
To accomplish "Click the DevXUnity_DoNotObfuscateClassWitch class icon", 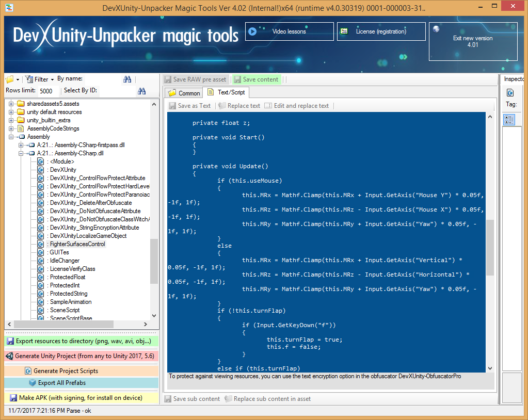I will click(40, 219).
